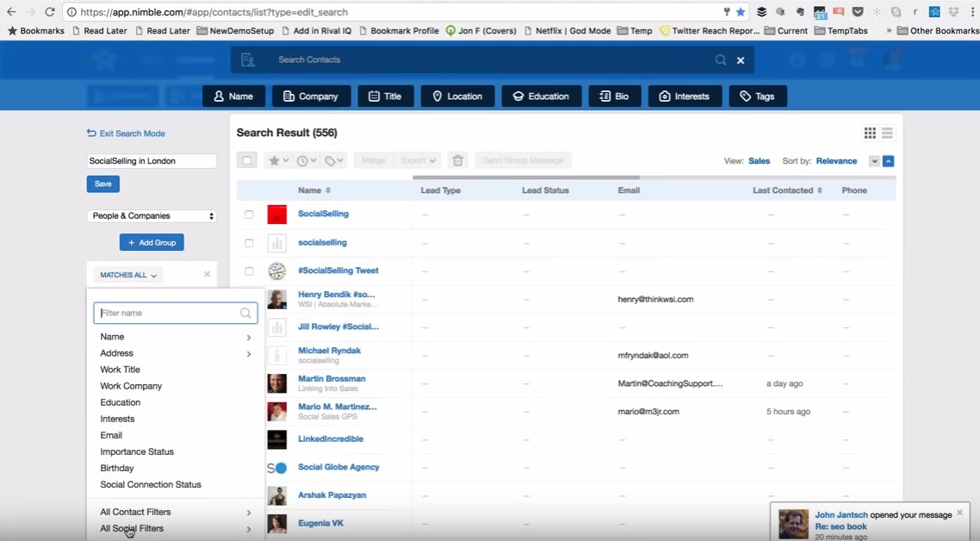Tick the select-all checkbox above results
980x541 pixels.
[247, 160]
